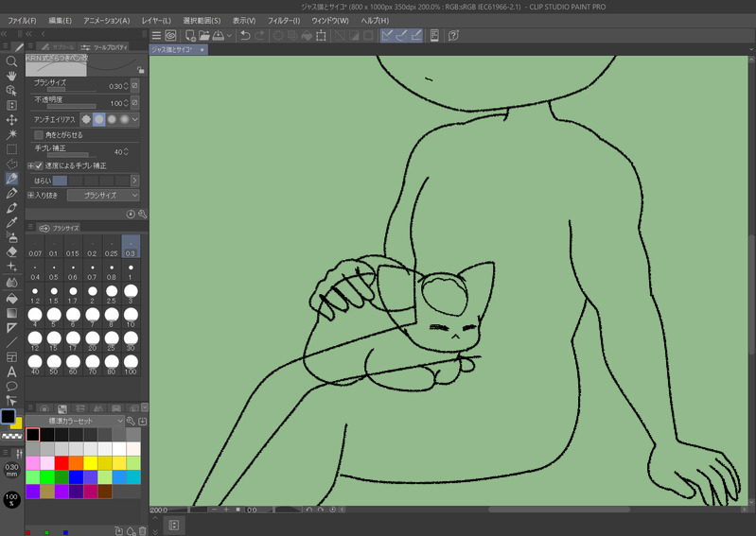756x536 pixels.
Task: Click delete color trash icon in color set
Action: coord(142,530)
